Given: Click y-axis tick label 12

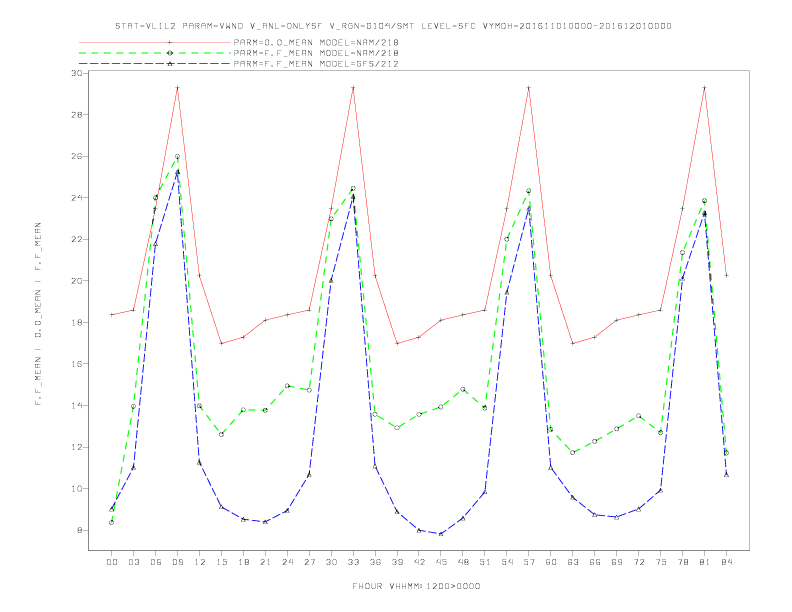Looking at the screenshot, I should [77, 447].
